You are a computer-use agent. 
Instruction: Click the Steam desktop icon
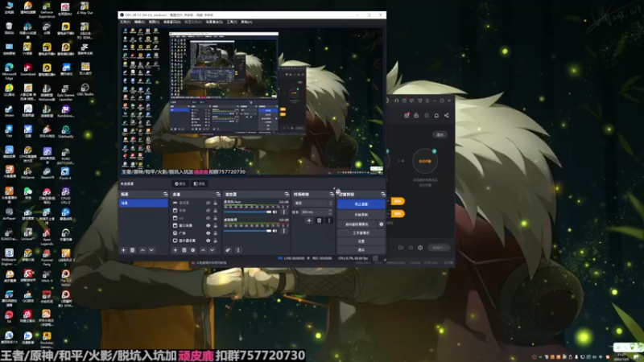9,111
